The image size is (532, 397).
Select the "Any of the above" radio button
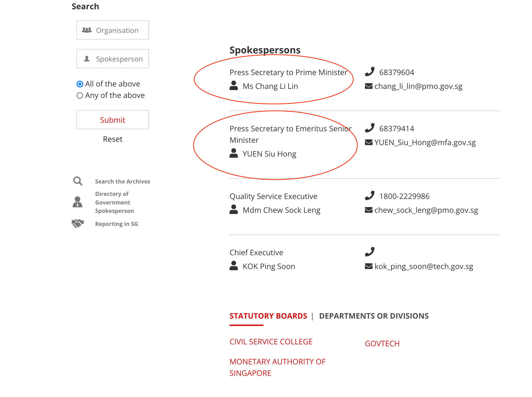click(x=80, y=95)
